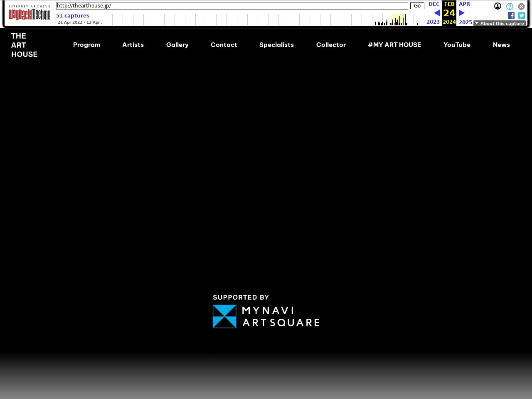Open the #MY ART HOUSE page
This screenshot has height=399, width=532.
click(x=394, y=45)
